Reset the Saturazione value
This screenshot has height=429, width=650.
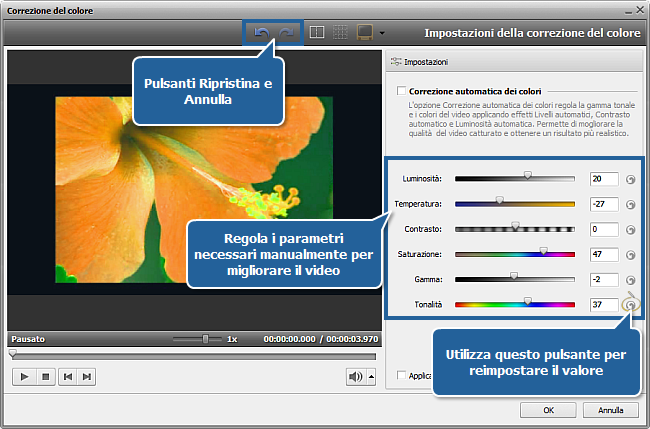pyautogui.click(x=631, y=255)
